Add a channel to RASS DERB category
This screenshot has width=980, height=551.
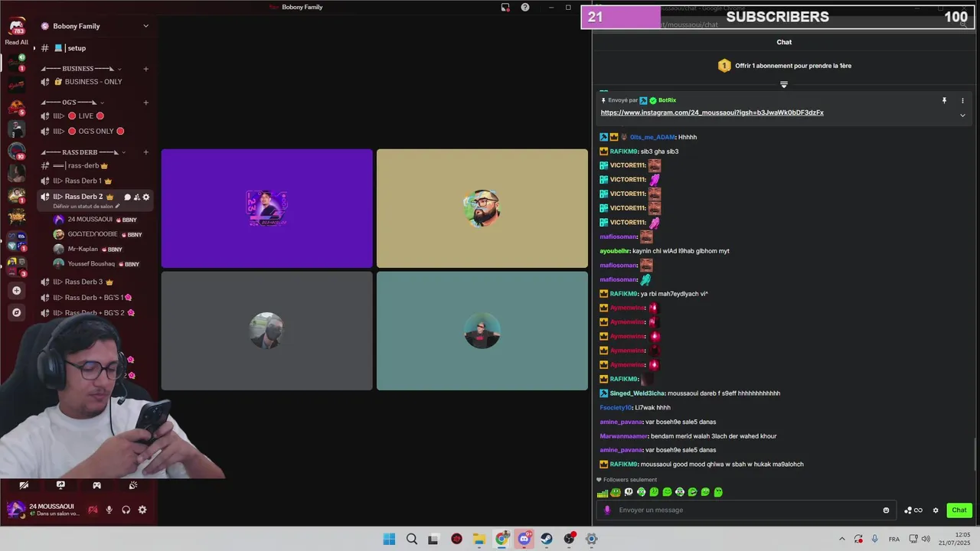[x=145, y=152]
